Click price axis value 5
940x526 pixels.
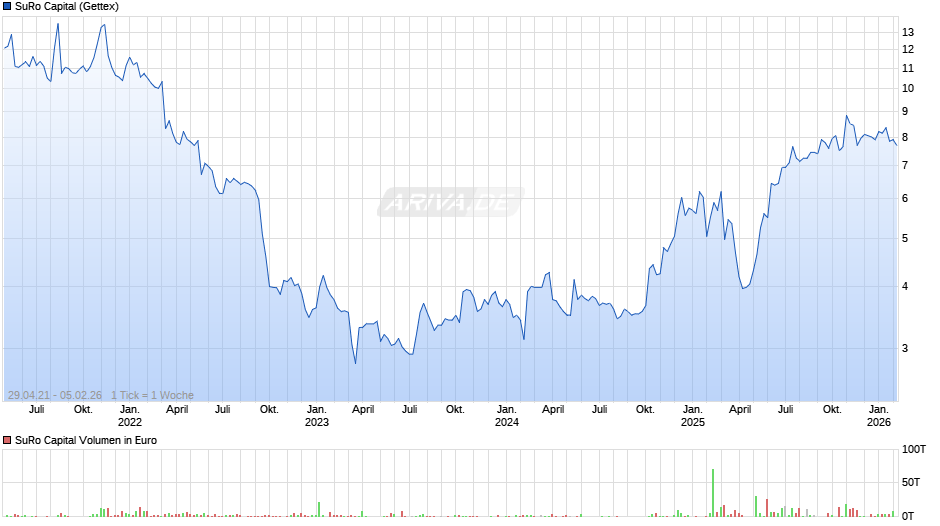[905, 238]
